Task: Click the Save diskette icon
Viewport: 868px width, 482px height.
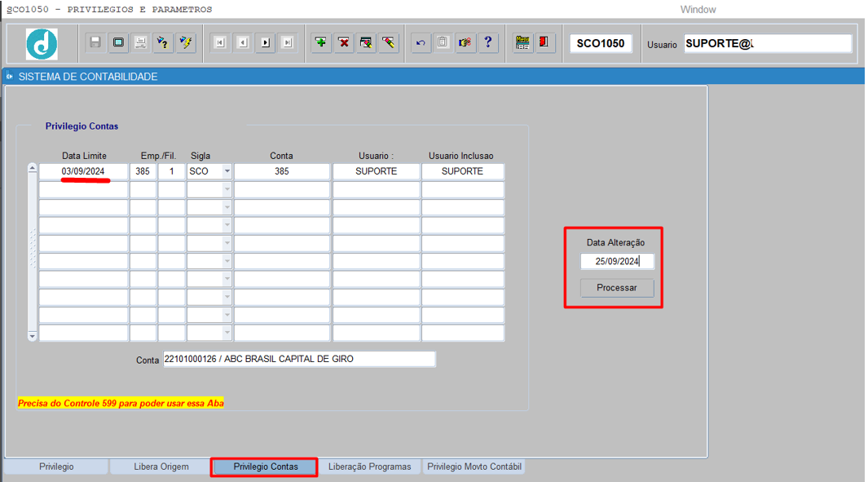Action: click(96, 42)
